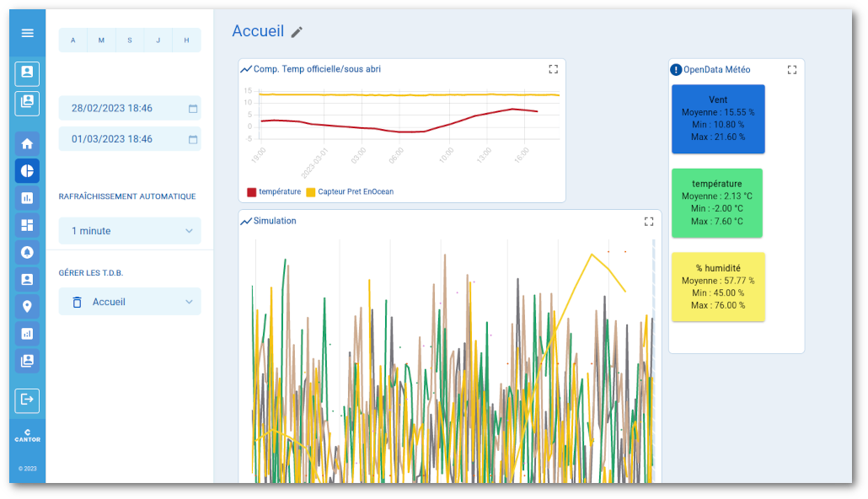Delete the Accueil dashboard with trash icon

tap(78, 302)
